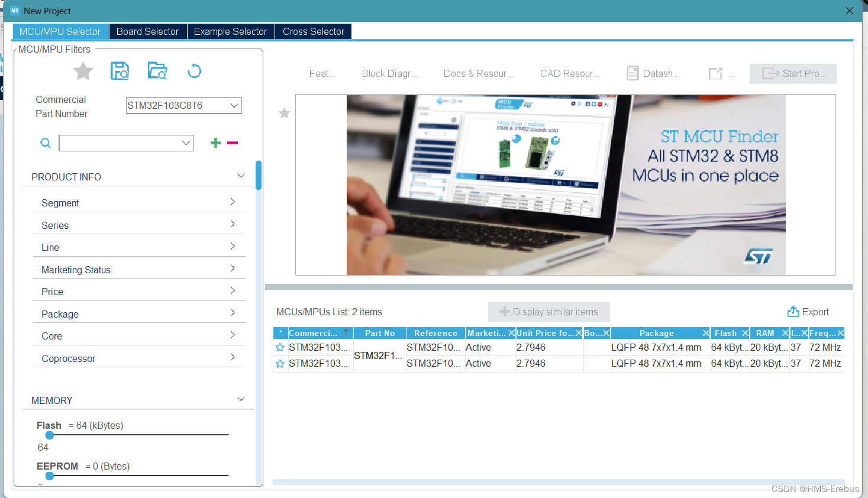Switch to the MCU/MPU Selector tab

coord(60,31)
